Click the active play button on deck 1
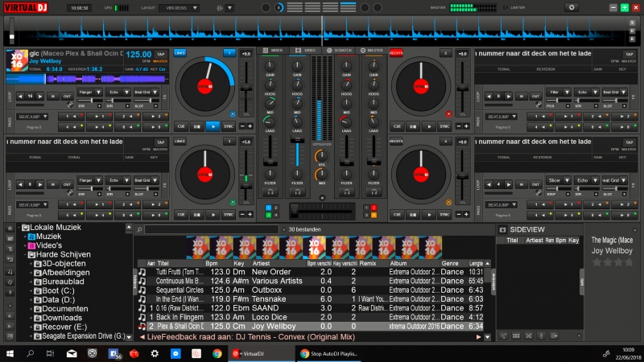 (213, 126)
